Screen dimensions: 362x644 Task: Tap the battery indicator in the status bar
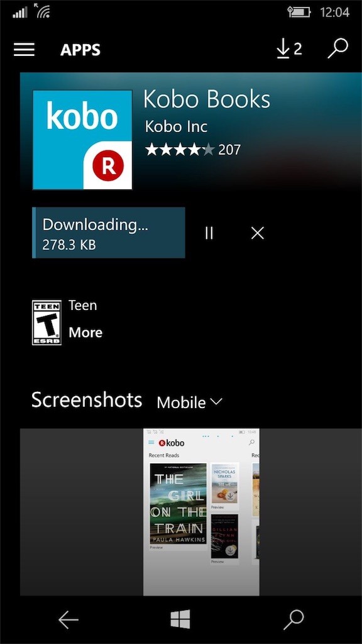tap(299, 13)
